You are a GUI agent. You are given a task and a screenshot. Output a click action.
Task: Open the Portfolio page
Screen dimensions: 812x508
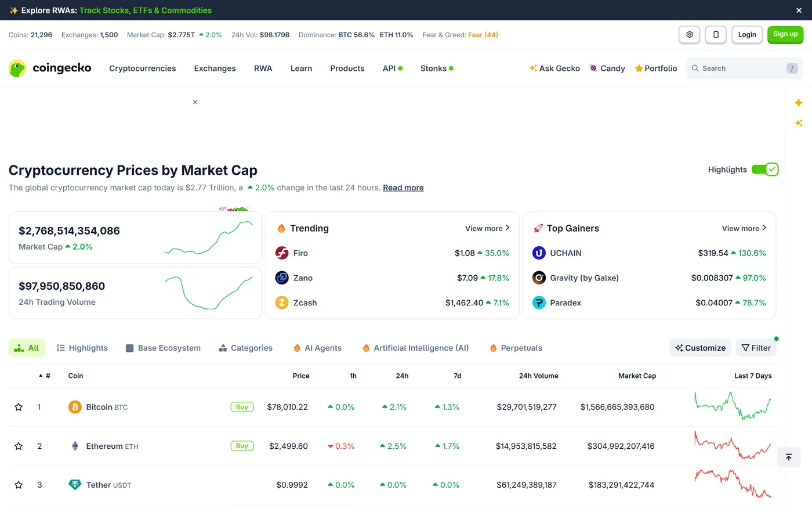click(x=656, y=68)
